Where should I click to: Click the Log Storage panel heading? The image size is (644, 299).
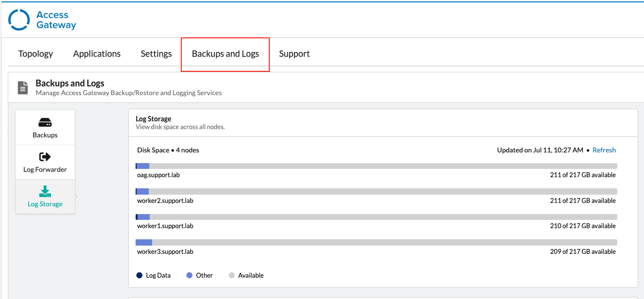[x=154, y=118]
